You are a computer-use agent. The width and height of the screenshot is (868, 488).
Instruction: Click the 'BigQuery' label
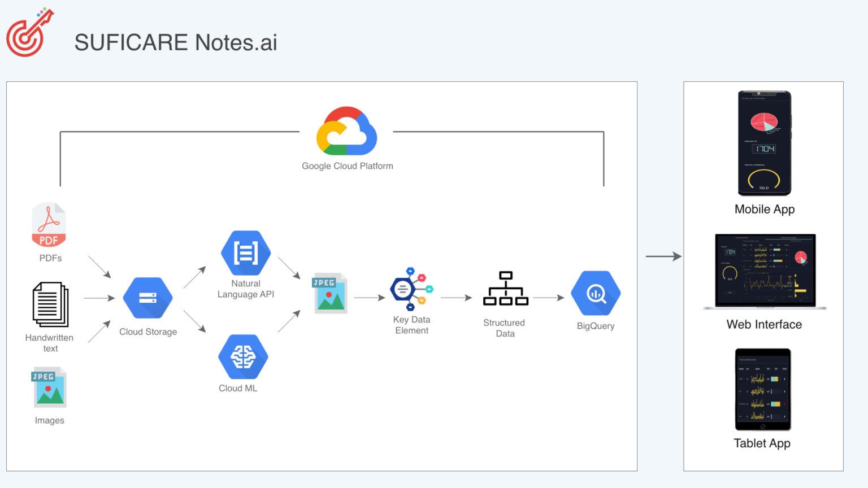click(596, 326)
